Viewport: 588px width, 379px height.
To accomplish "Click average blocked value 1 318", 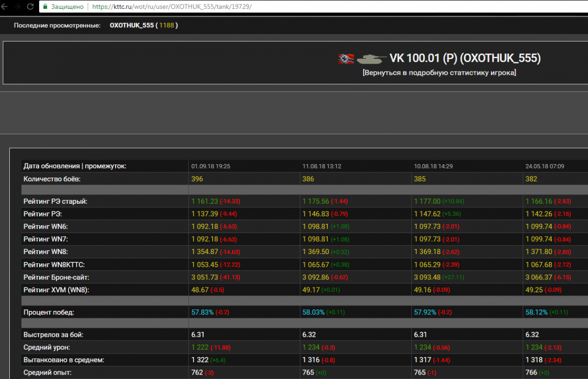I will tap(534, 360).
